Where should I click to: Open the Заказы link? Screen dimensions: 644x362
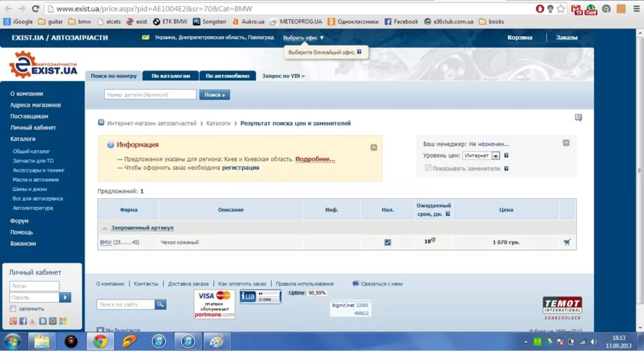click(x=567, y=38)
